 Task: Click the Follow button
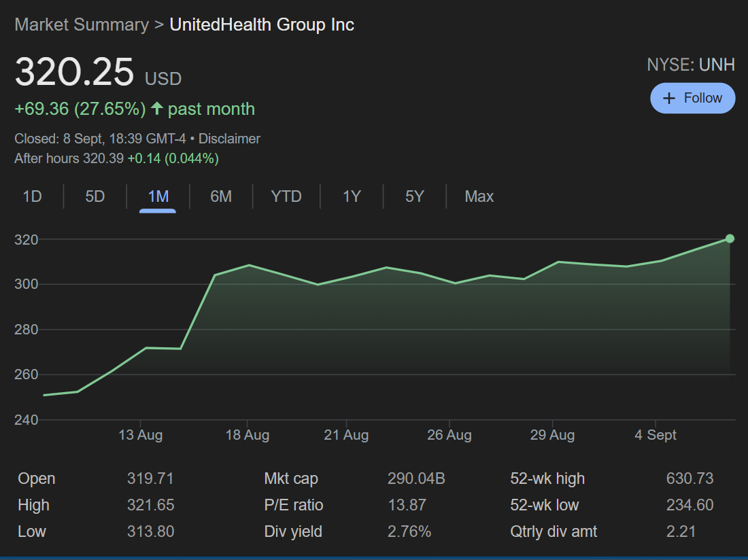click(x=693, y=98)
